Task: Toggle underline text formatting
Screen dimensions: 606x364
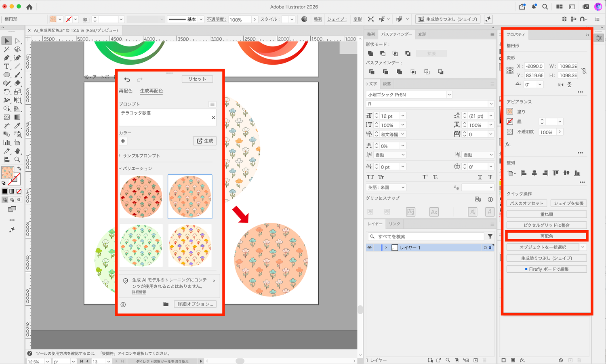Action: click(480, 177)
